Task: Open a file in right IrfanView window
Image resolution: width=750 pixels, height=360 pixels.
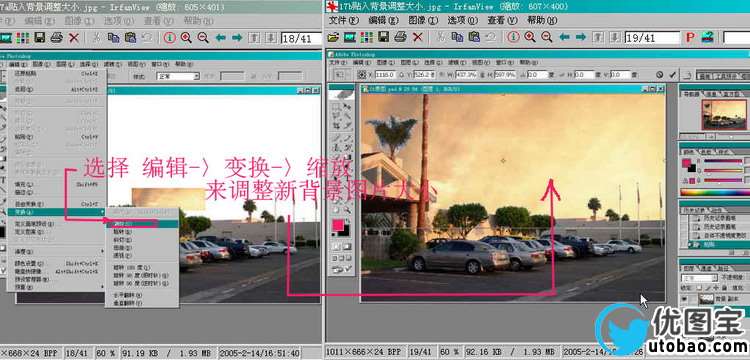Action: click(333, 37)
